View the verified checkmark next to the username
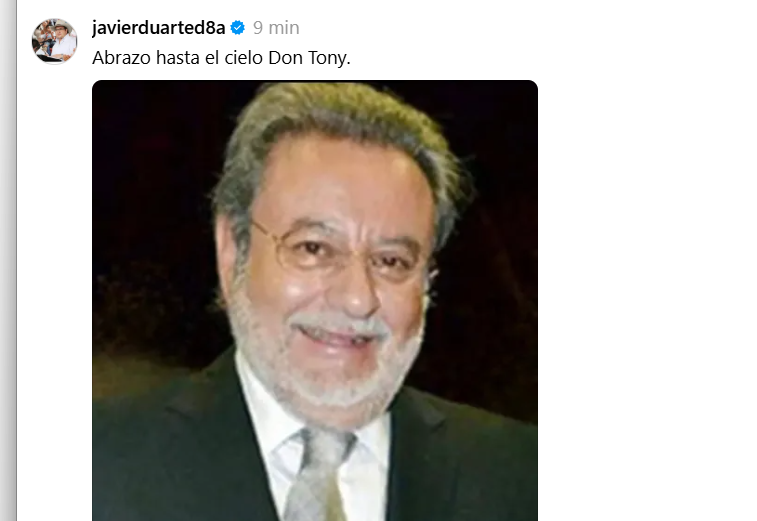757x521 pixels. coord(238,28)
